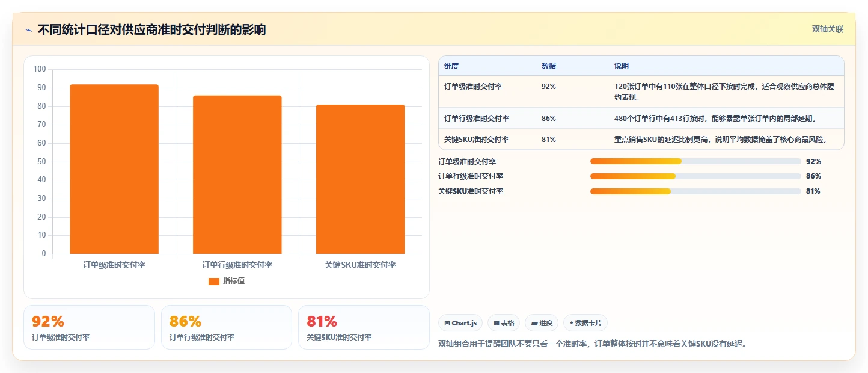Click the 表格 tag
The width and height of the screenshot is (868, 373).
504,323
